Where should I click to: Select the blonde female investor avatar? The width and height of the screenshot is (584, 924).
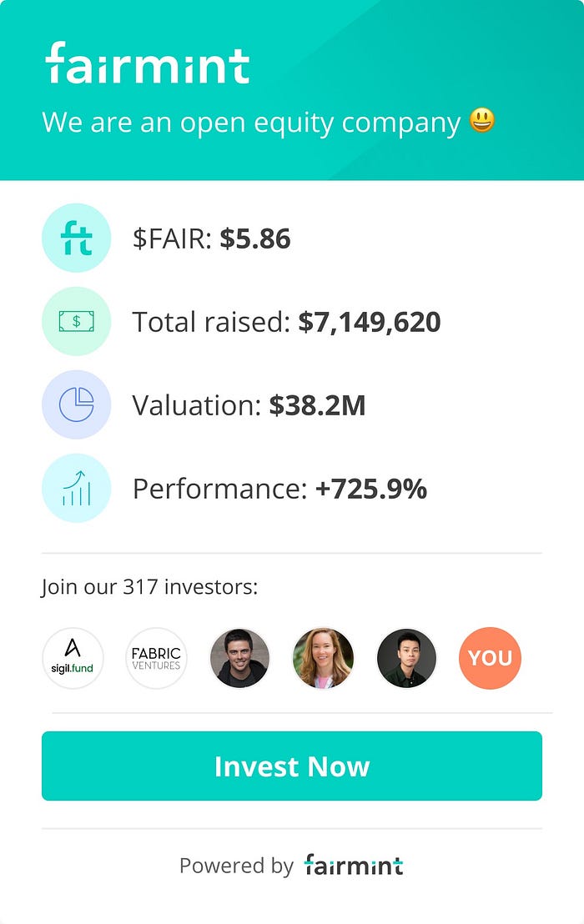323,658
